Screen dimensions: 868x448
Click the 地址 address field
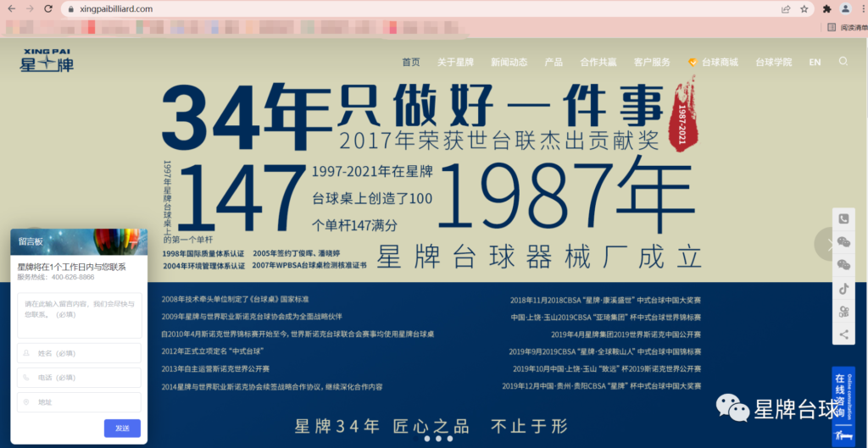[79, 402]
